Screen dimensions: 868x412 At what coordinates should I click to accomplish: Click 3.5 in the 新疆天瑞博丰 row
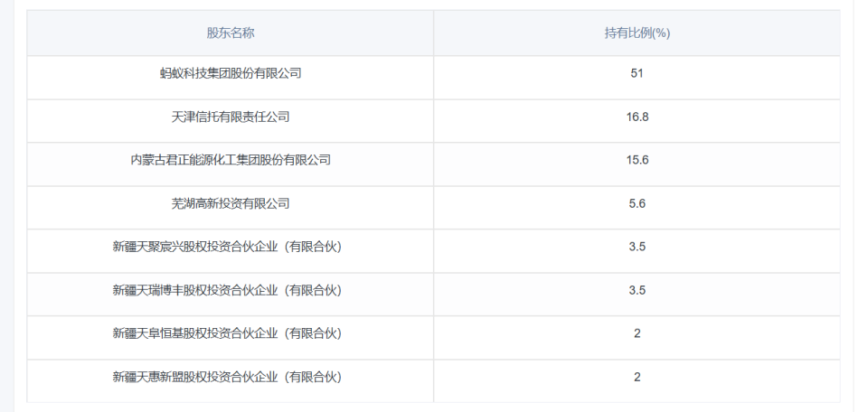tap(637, 290)
